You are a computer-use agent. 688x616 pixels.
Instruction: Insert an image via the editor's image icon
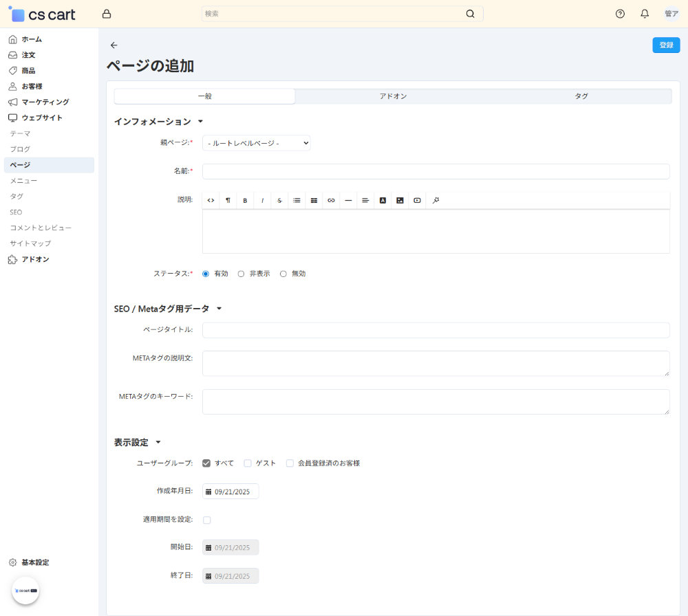click(x=400, y=200)
